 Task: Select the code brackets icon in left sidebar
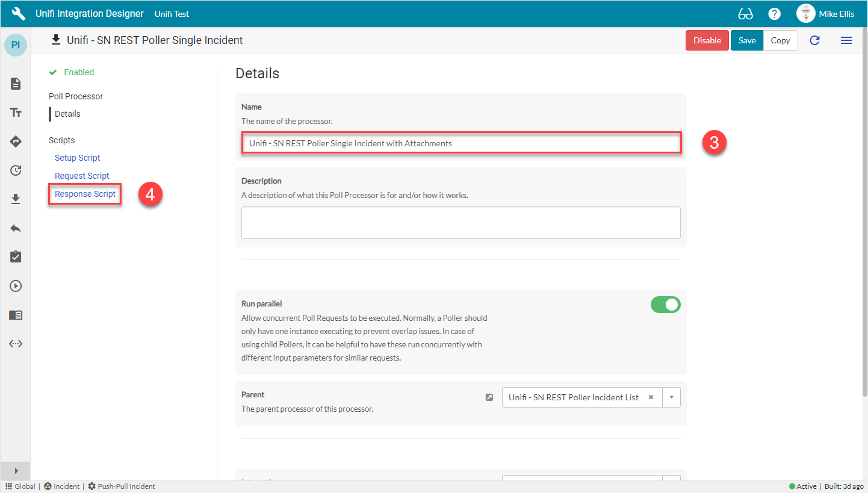pos(15,344)
